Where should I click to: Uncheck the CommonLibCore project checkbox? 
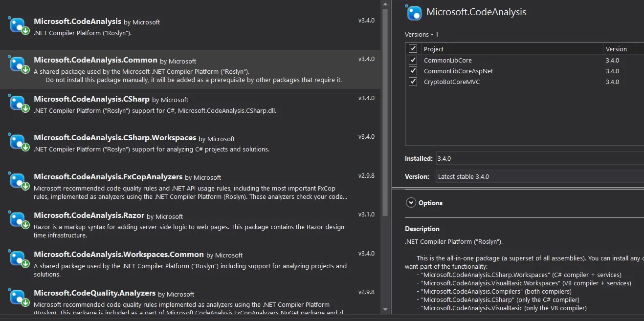pyautogui.click(x=413, y=60)
